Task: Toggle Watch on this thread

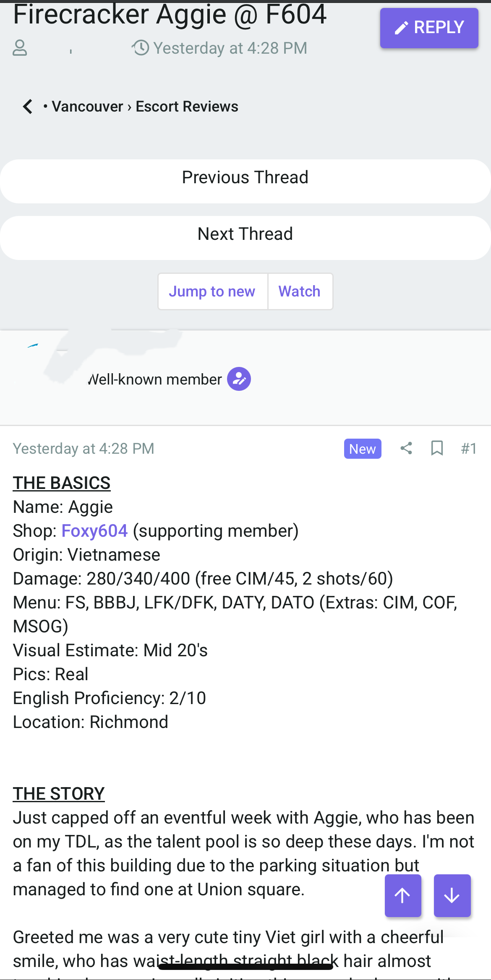Action: 300,291
